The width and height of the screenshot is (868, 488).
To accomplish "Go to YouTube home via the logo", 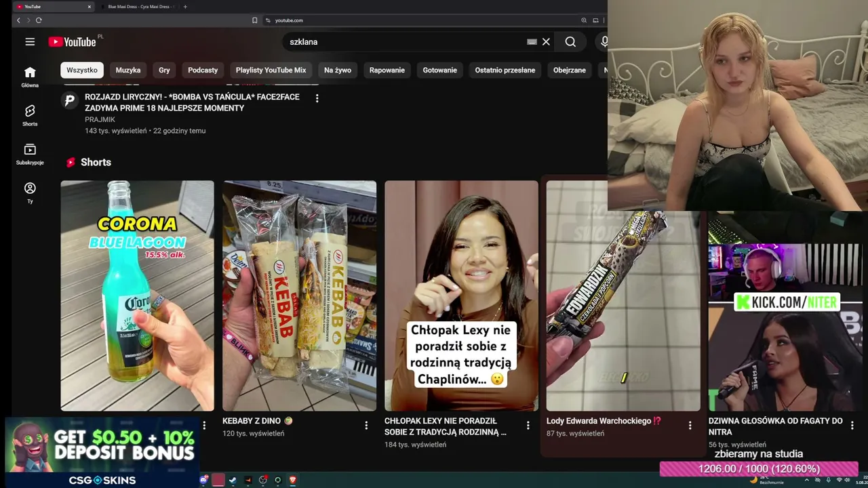I will coord(72,42).
